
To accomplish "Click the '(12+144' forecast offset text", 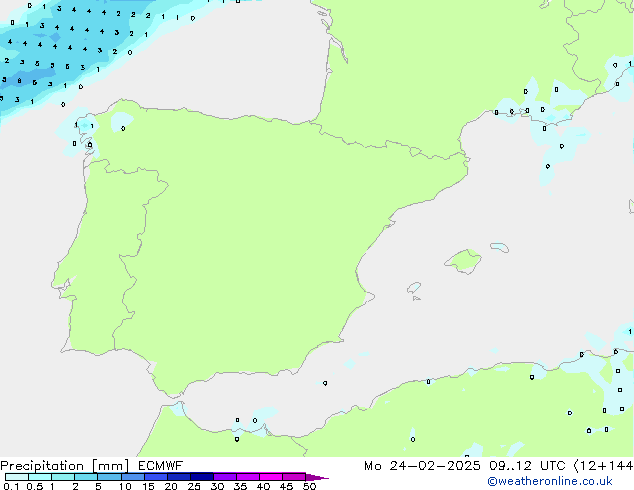I will [x=603, y=466].
